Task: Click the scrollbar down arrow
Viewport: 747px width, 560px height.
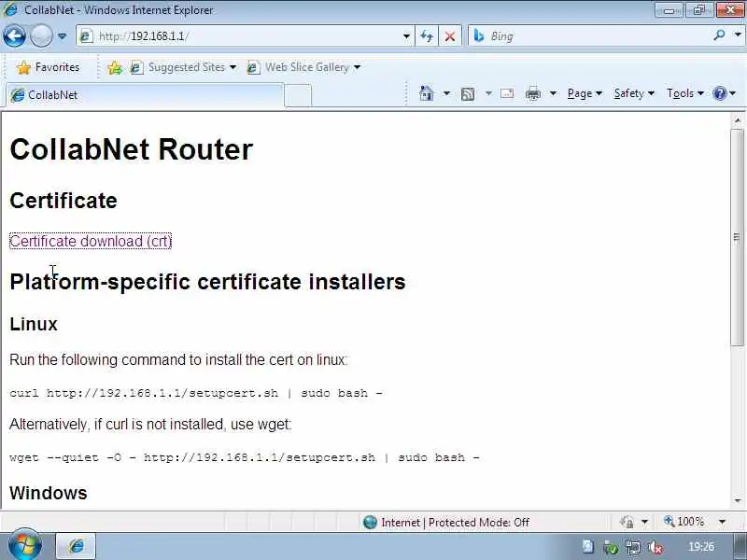Action: tap(738, 500)
